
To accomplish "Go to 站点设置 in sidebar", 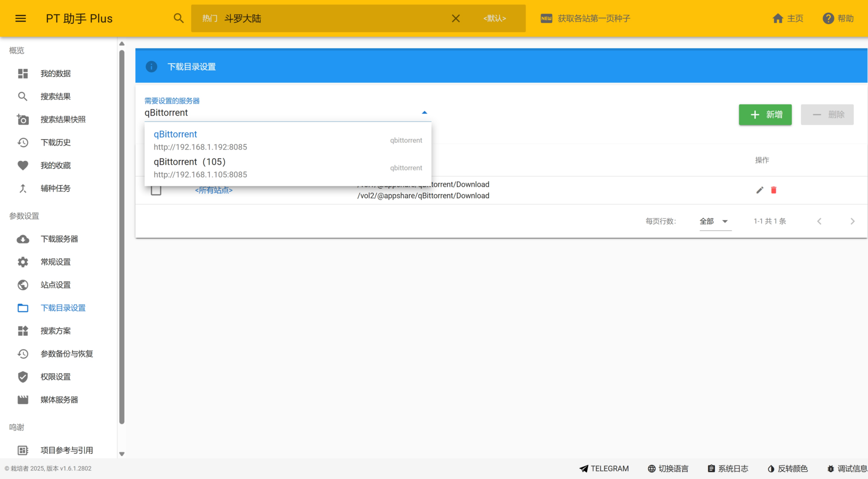I will pyautogui.click(x=56, y=285).
